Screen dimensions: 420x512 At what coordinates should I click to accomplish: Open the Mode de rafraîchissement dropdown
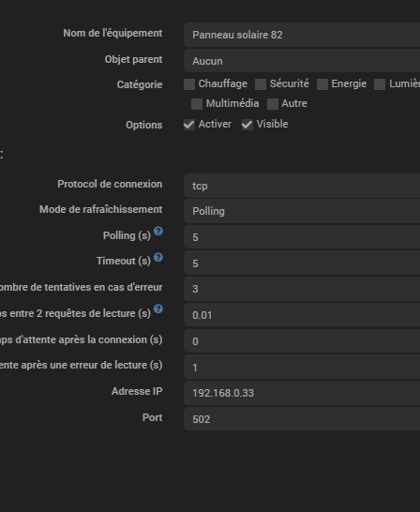pyautogui.click(x=302, y=211)
